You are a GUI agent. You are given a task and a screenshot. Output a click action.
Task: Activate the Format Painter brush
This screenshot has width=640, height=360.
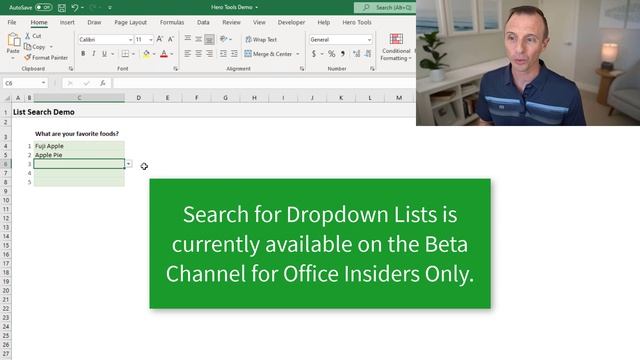click(x=27, y=58)
